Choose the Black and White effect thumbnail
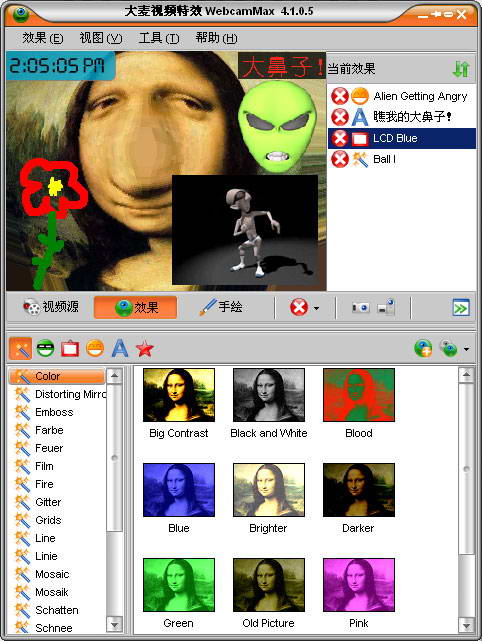Image resolution: width=482 pixels, height=641 pixels. pos(269,395)
